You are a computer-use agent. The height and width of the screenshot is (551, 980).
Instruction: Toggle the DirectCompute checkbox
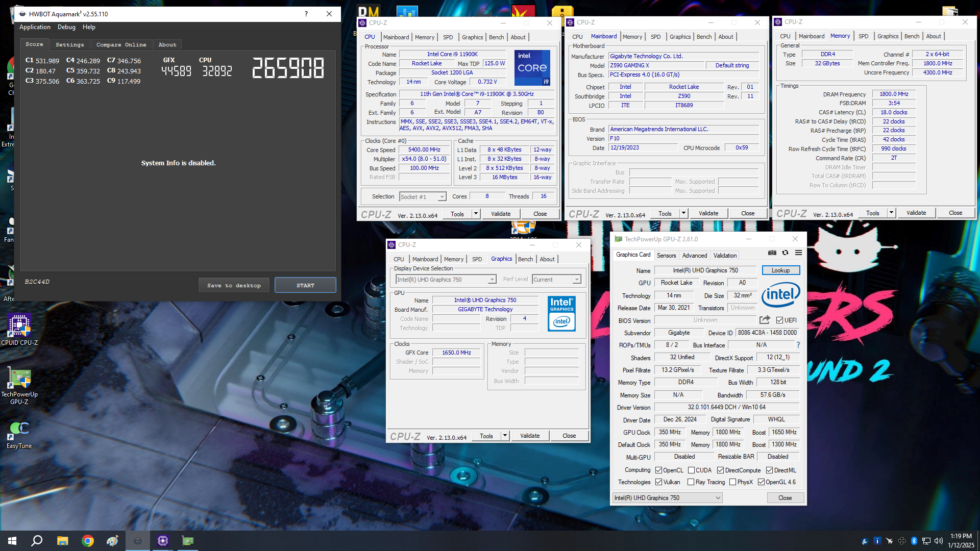720,470
